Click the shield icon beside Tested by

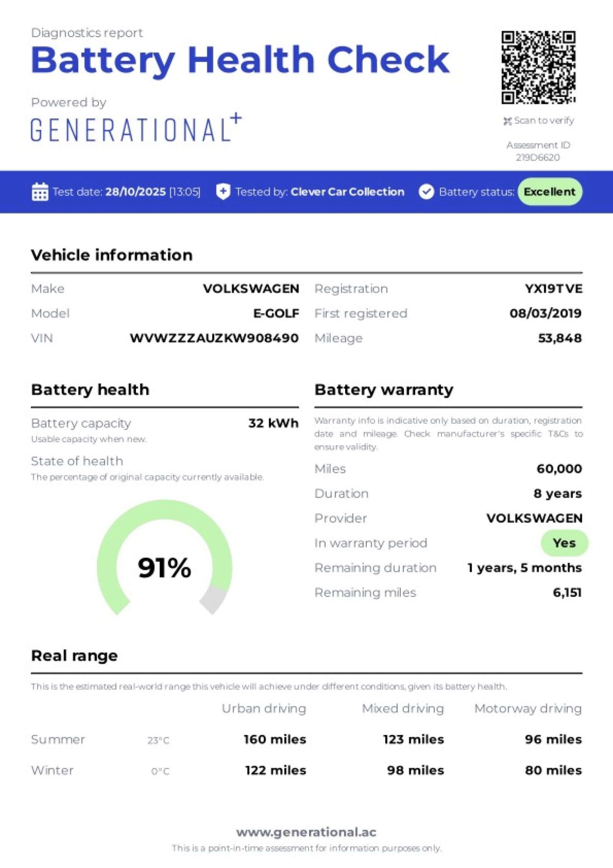tap(223, 192)
